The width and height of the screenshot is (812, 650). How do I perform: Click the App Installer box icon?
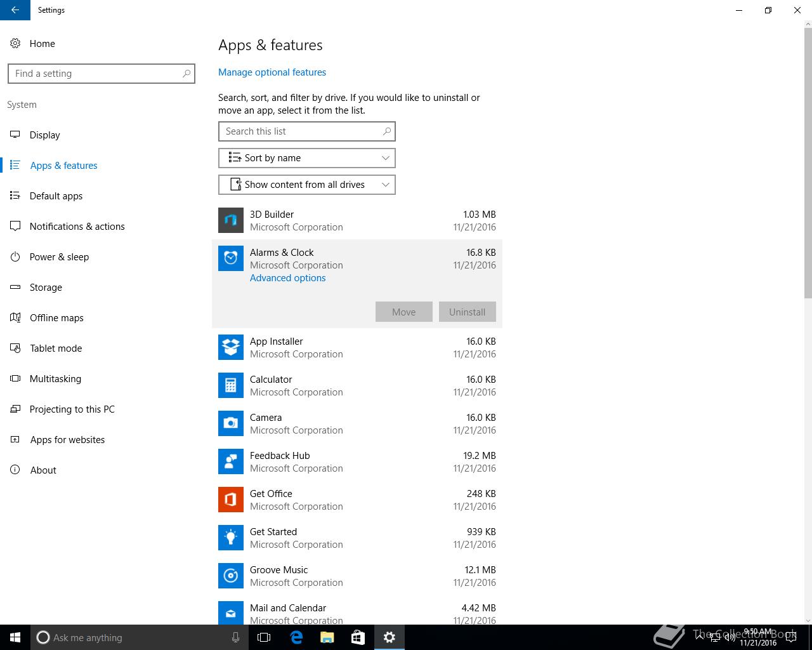[231, 347]
